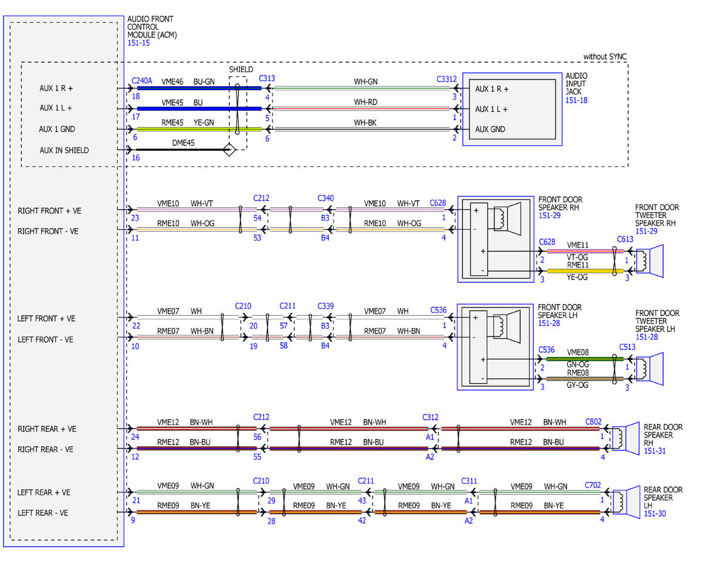Image resolution: width=728 pixels, height=562 pixels.
Task: Open reference 151-31 for rear door speaker RH
Action: 653,451
